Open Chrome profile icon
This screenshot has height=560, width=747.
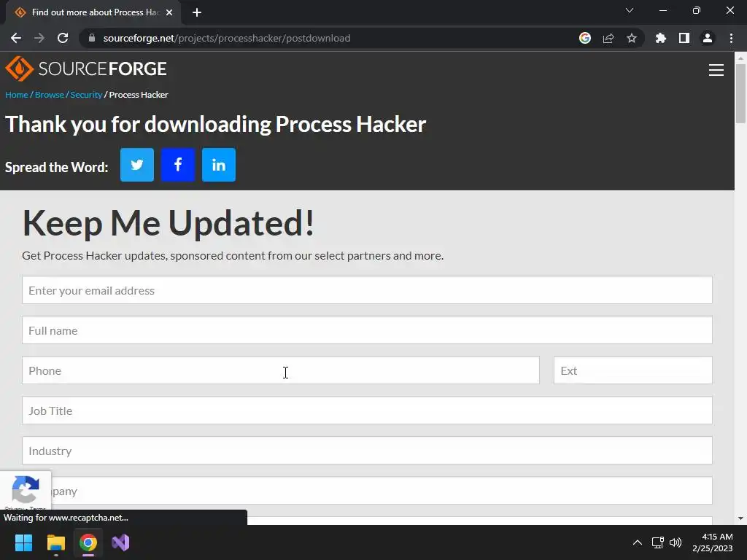[x=708, y=38]
